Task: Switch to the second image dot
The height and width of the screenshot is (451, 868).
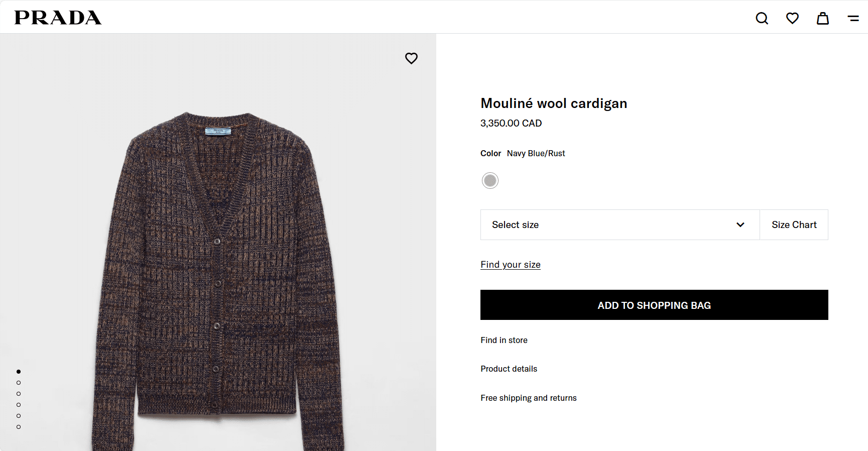Action: [19, 383]
